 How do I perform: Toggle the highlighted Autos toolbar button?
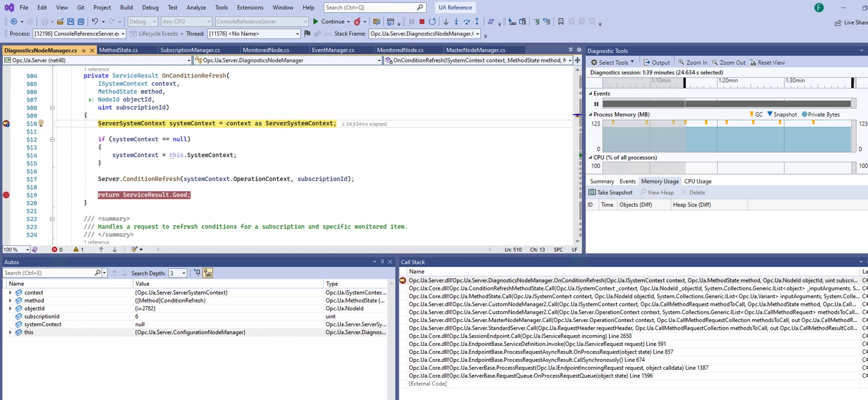coord(208,273)
